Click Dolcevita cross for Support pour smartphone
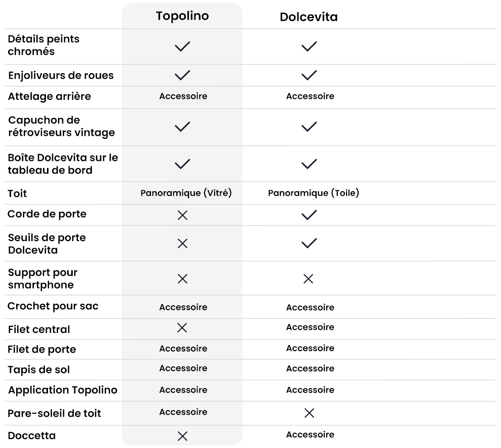The width and height of the screenshot is (501, 448). tap(308, 278)
